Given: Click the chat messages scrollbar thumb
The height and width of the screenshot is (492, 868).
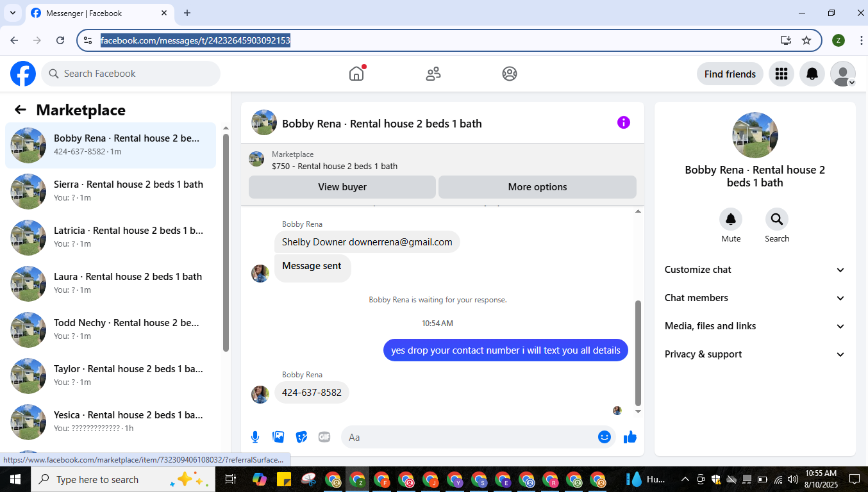Looking at the screenshot, I should click(x=638, y=353).
